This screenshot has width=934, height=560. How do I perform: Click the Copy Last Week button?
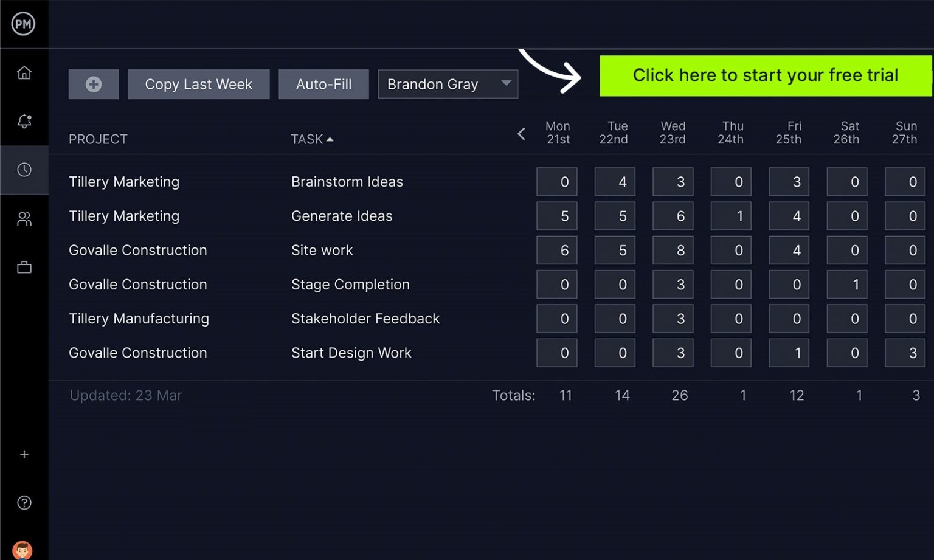point(198,84)
